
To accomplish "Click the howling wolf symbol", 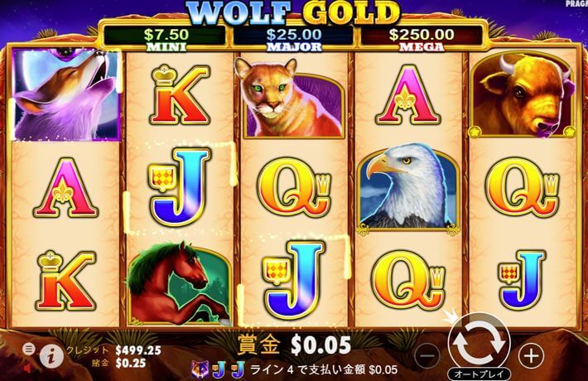I will click(66, 95).
